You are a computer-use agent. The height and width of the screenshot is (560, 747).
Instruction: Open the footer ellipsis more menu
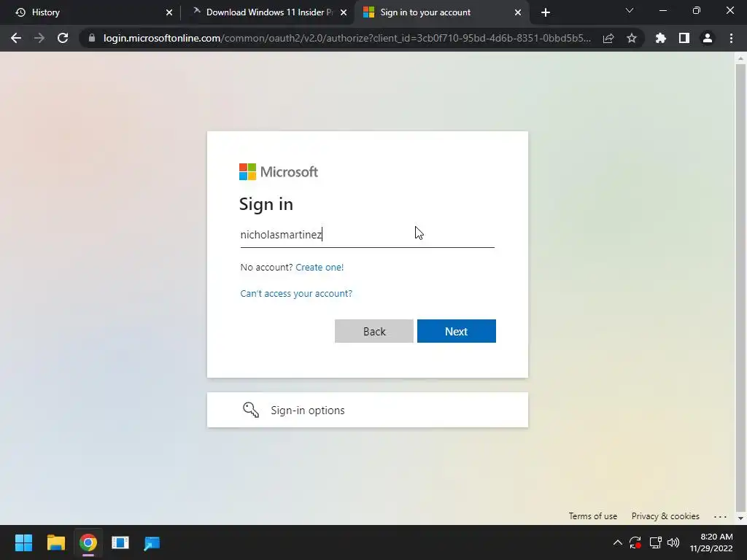[720, 516]
